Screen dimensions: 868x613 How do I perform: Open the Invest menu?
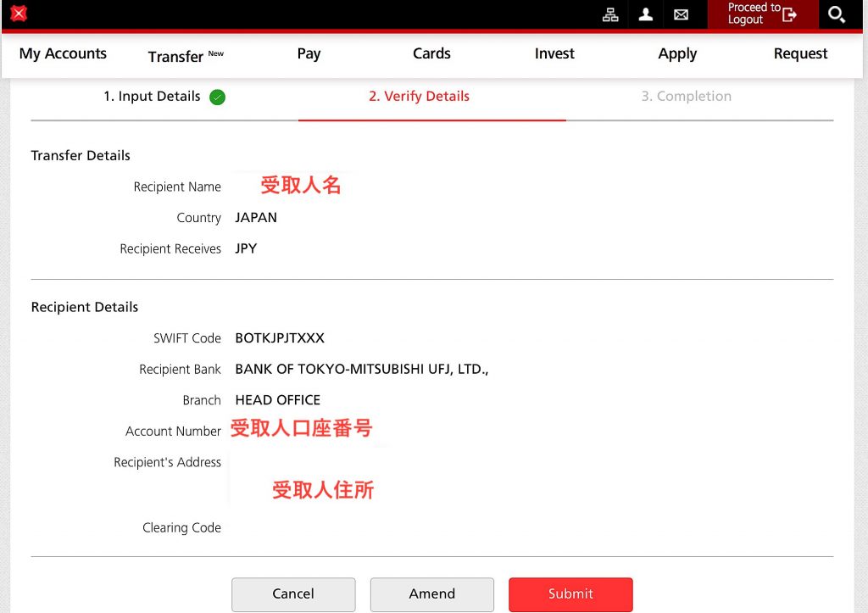[554, 53]
